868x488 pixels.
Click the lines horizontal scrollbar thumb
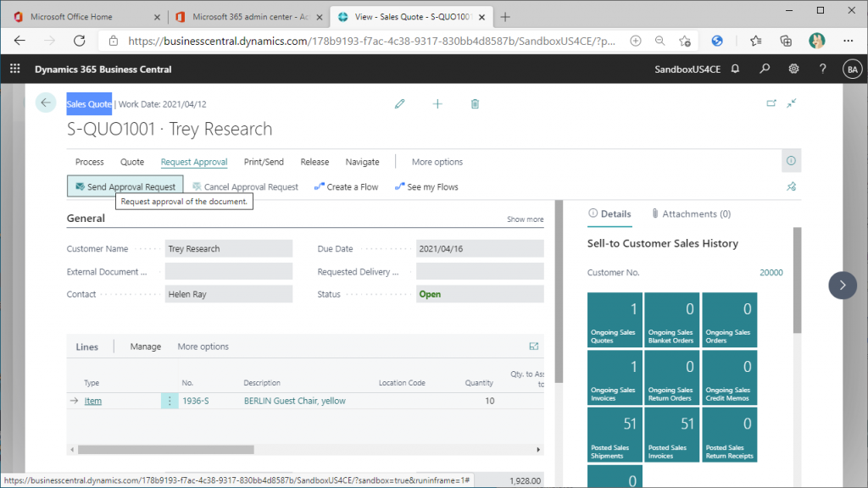point(165,450)
